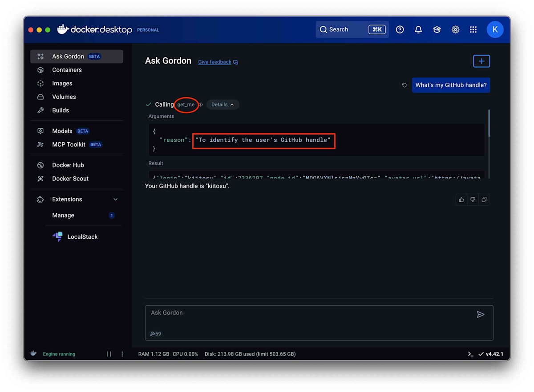Click the tool details scrollbar

pos(489,124)
